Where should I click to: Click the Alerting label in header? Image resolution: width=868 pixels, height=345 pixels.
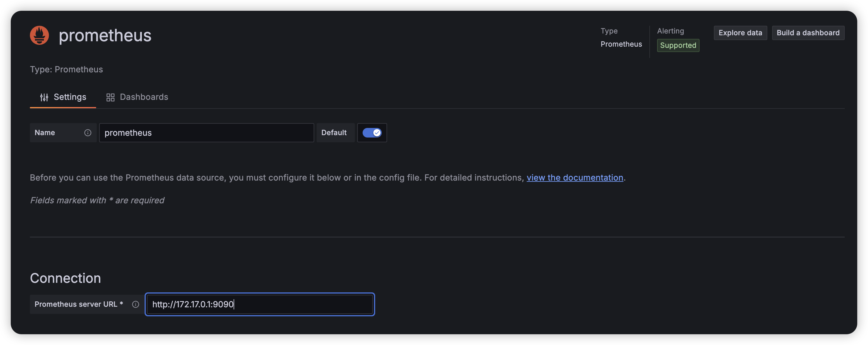point(671,31)
